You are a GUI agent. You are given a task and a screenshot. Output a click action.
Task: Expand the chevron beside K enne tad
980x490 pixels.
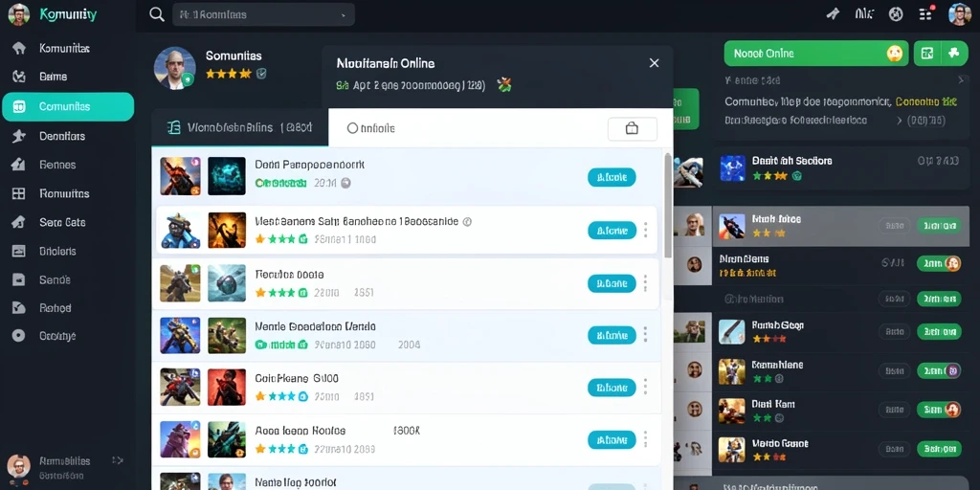click(x=961, y=80)
